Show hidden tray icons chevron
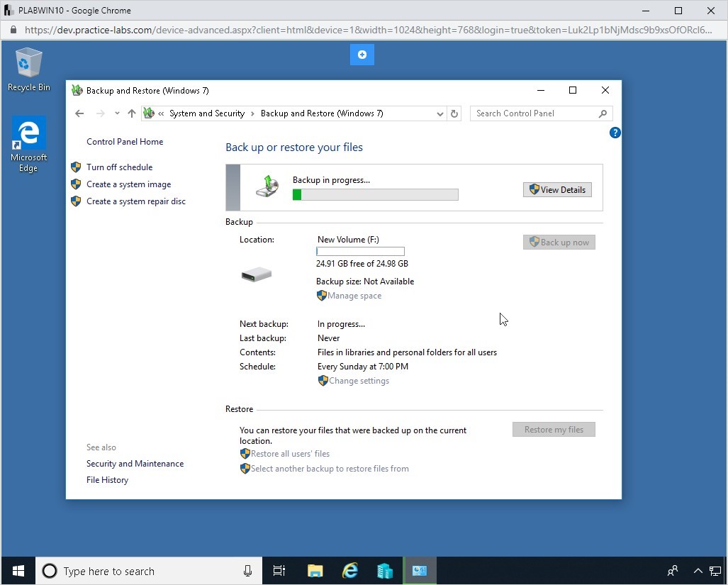Viewport: 728px width, 585px height. point(698,571)
